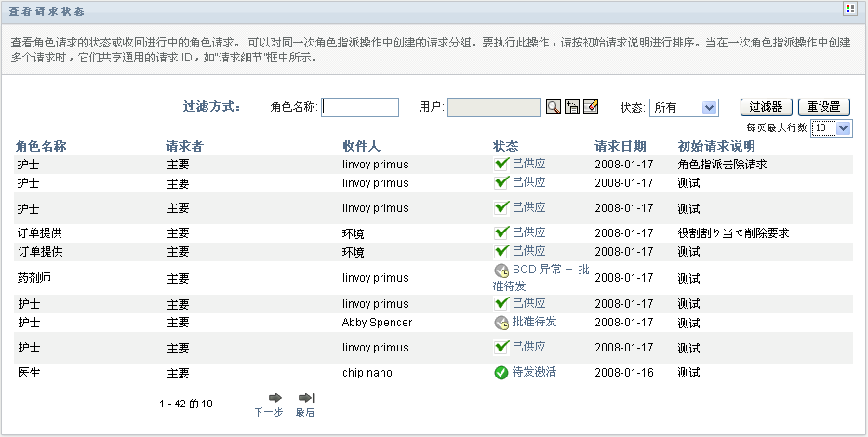Image resolution: width=868 pixels, height=437 pixels.
Task: Open the 已供应 status link in the 角色指派去除请求 row
Action: click(529, 164)
